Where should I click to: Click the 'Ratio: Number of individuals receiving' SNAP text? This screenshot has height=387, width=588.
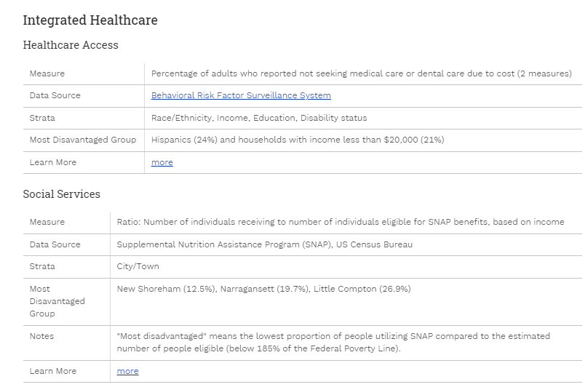(x=341, y=222)
